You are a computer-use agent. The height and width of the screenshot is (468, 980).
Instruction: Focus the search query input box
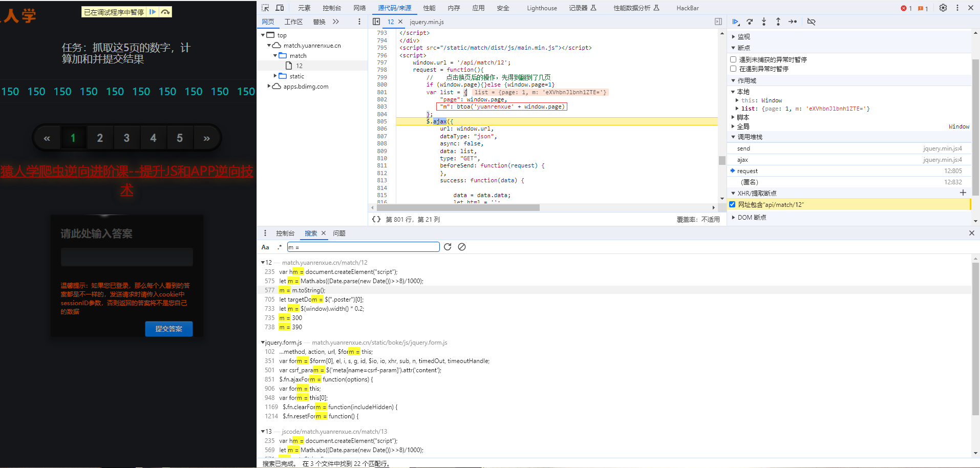(x=363, y=247)
